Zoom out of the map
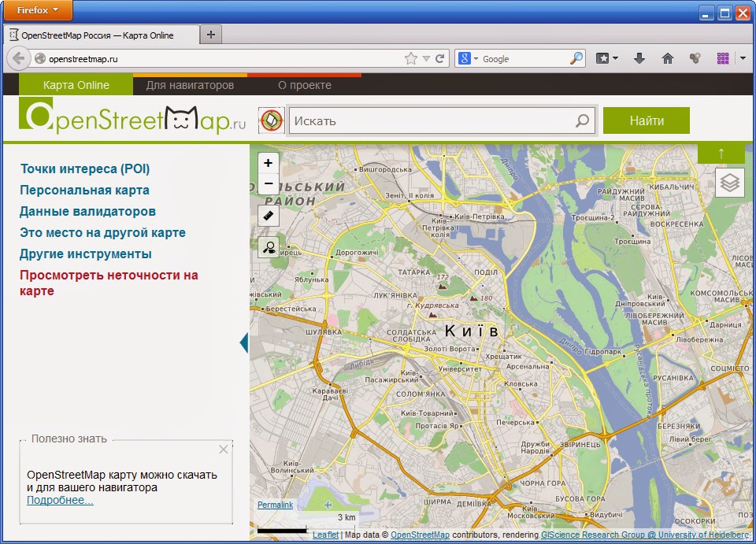Image resolution: width=756 pixels, height=544 pixels. pyautogui.click(x=269, y=183)
